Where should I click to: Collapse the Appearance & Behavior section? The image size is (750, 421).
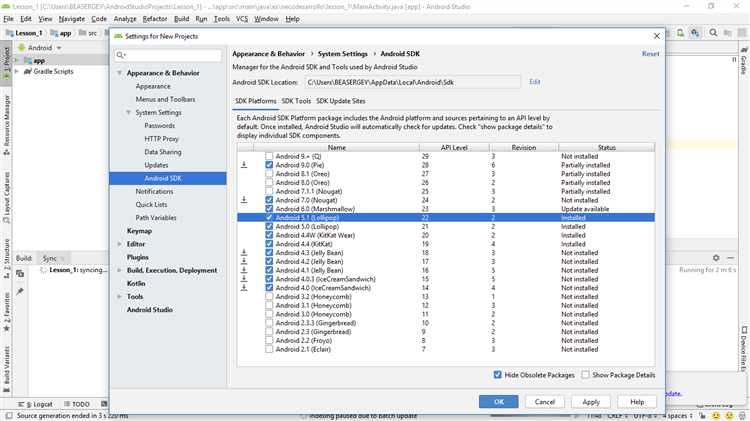[120, 73]
